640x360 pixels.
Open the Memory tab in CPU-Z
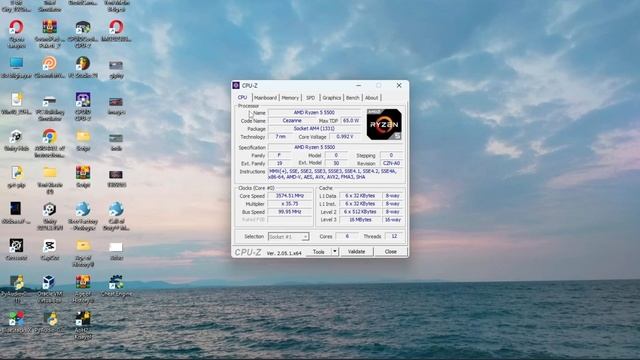tap(290, 98)
